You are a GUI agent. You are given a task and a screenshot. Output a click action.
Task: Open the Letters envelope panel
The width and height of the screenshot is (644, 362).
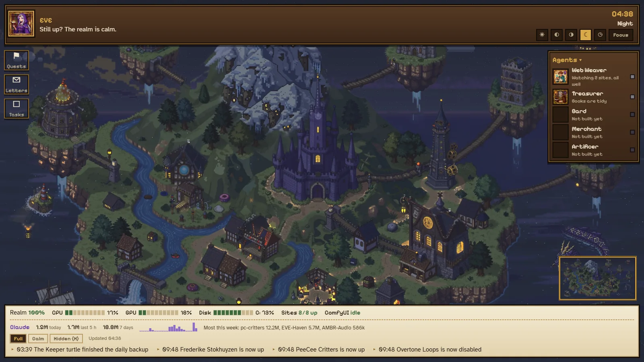[x=17, y=84]
